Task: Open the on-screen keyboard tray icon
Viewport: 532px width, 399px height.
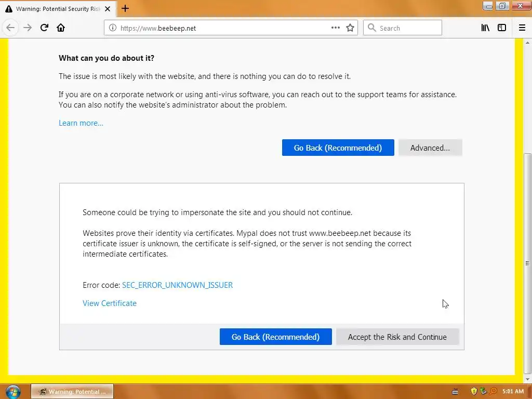Action: click(x=455, y=392)
